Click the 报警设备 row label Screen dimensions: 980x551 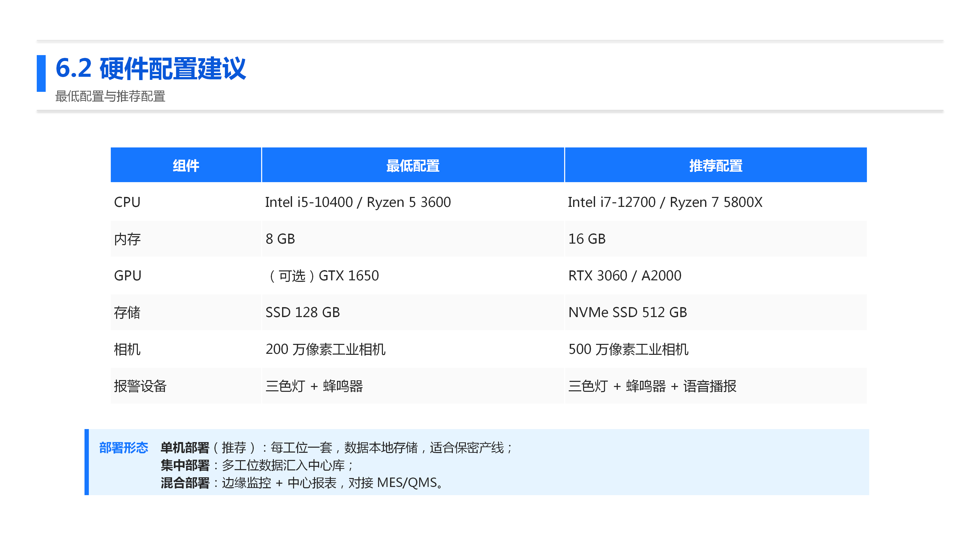[140, 386]
